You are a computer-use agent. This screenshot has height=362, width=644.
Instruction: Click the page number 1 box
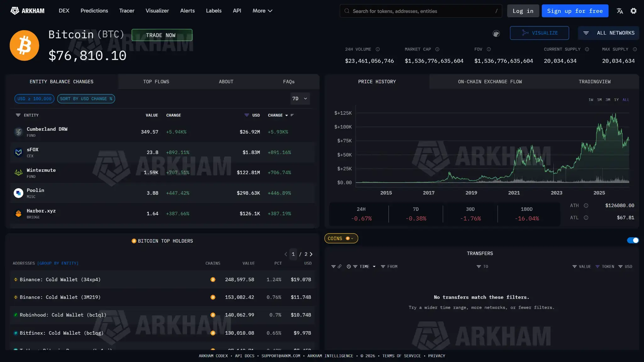[293, 254]
